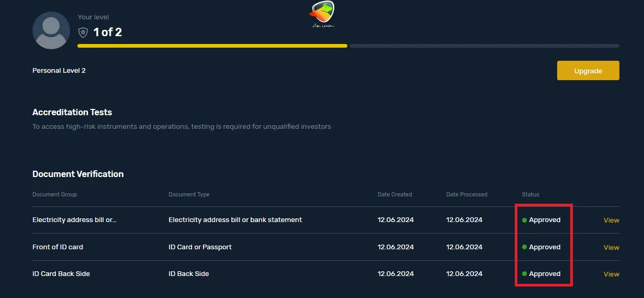Click the green status dot for Electricity bill
The image size is (644, 298).
[x=524, y=220]
